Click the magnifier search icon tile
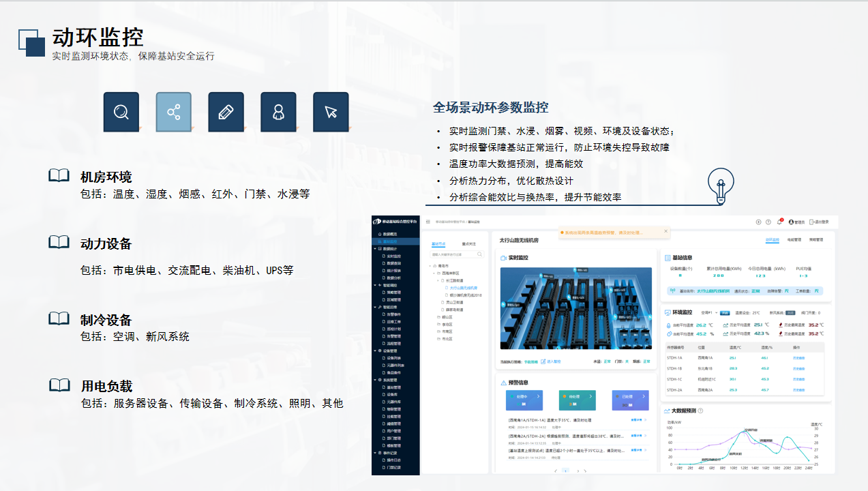Viewport: 868px width, 491px height. click(x=121, y=112)
